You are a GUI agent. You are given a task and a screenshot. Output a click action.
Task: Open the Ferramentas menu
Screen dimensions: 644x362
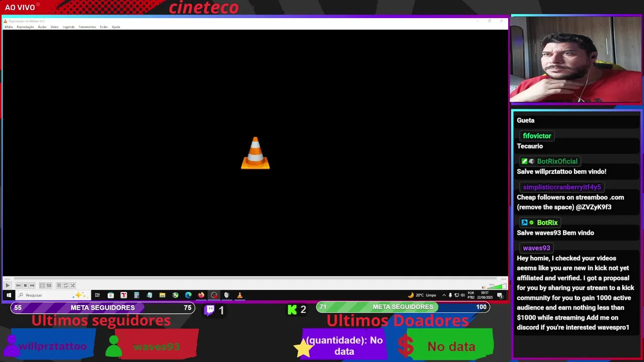pyautogui.click(x=87, y=27)
